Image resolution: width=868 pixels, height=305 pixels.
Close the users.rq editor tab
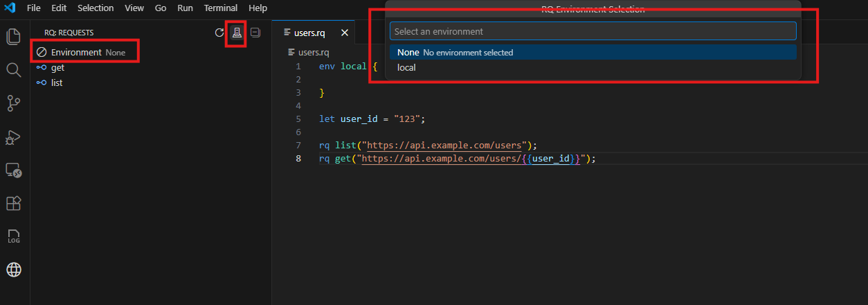coord(345,33)
